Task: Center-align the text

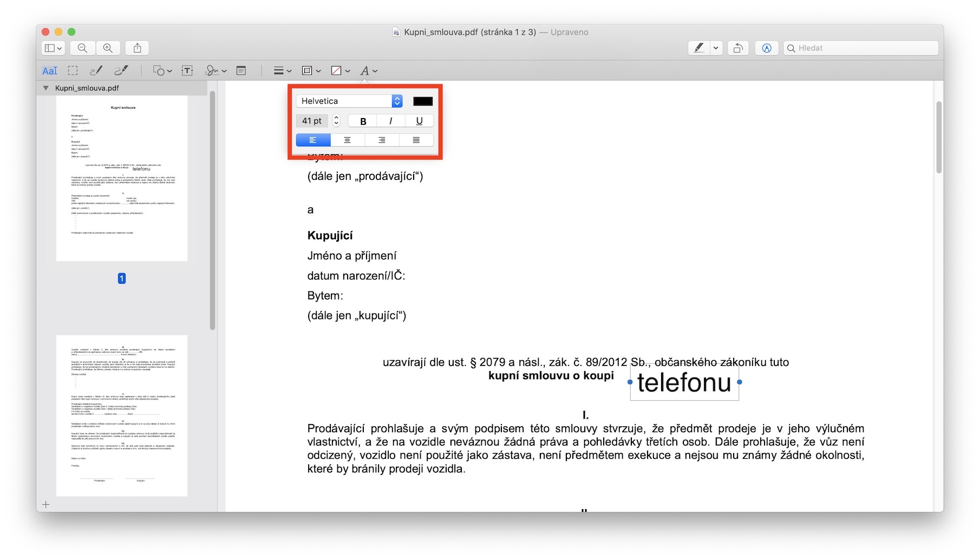Action: [x=348, y=140]
